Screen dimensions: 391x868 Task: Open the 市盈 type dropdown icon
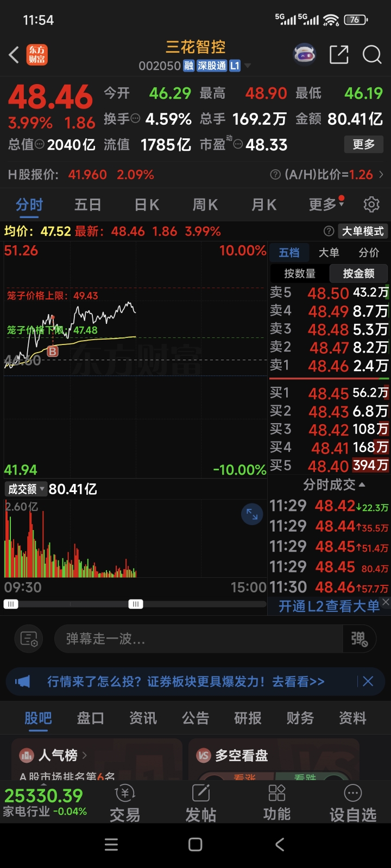click(x=238, y=144)
